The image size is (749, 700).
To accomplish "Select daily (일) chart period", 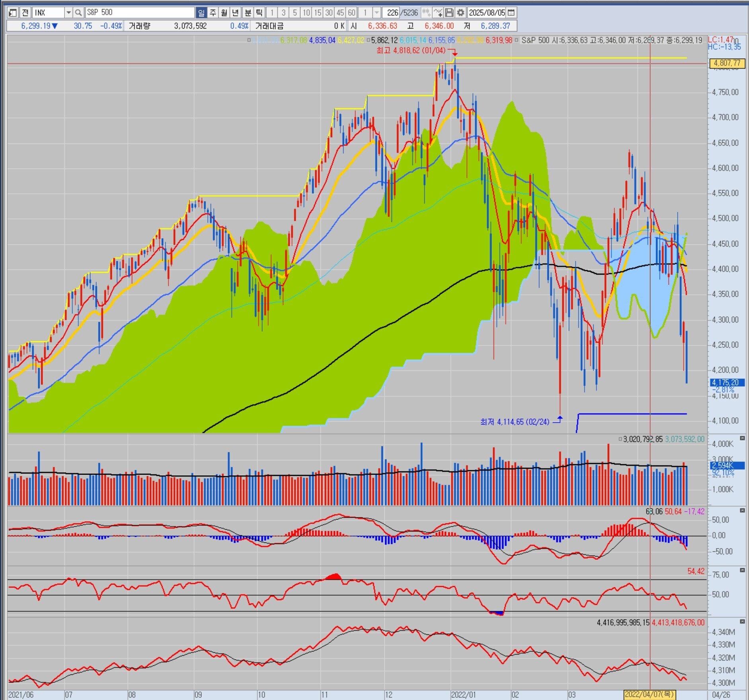I will (201, 13).
